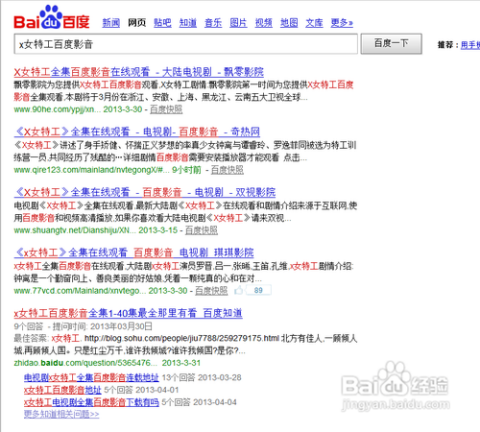Open the 奇热网 result title link
The width and height of the screenshot is (480, 432).
[137, 132]
